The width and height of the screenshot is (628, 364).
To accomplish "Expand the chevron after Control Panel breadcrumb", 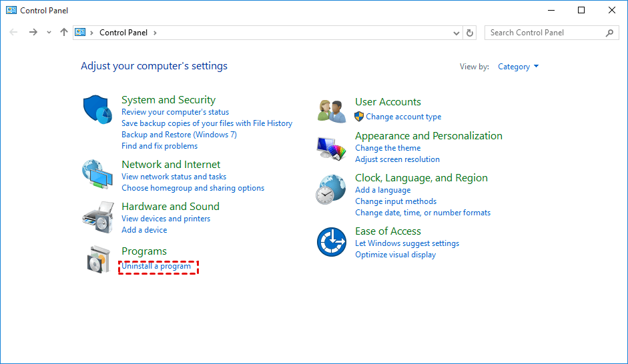I will (155, 33).
